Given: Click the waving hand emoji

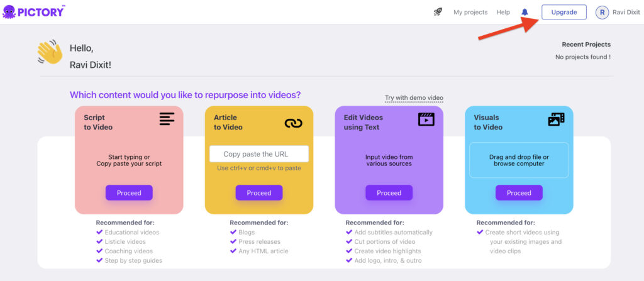Looking at the screenshot, I should 50,52.
